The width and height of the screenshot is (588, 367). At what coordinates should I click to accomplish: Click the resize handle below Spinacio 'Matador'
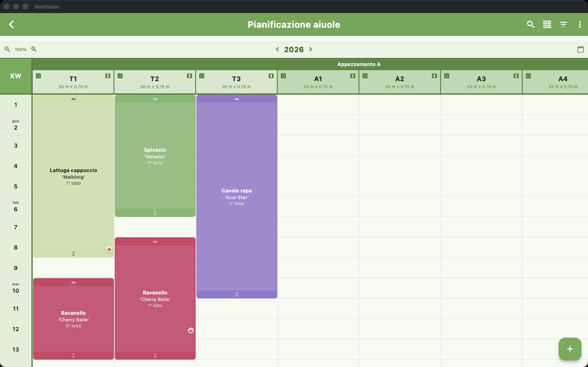coord(155,213)
